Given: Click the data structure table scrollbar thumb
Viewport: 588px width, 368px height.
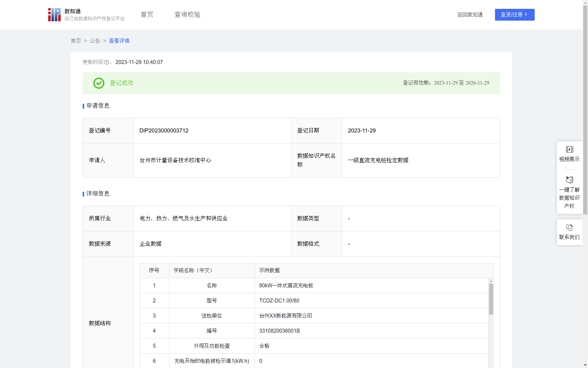Looking at the screenshot, I should pos(491,299).
